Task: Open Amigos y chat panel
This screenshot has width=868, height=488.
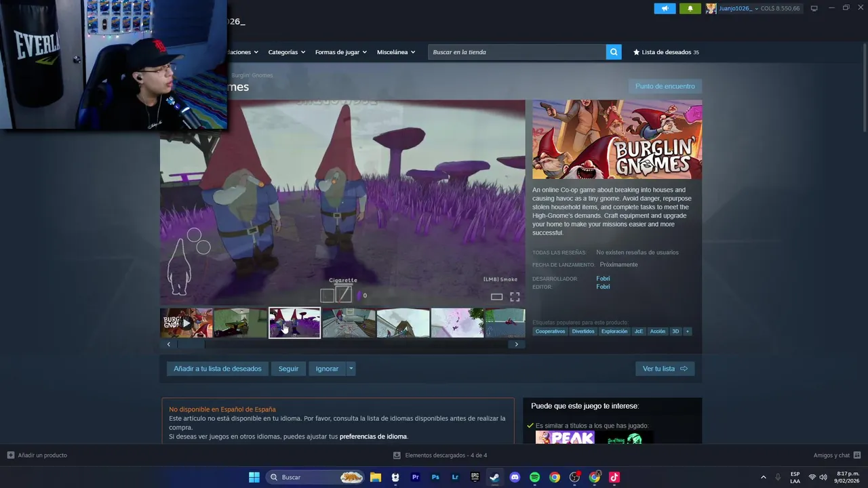Action: pyautogui.click(x=837, y=455)
